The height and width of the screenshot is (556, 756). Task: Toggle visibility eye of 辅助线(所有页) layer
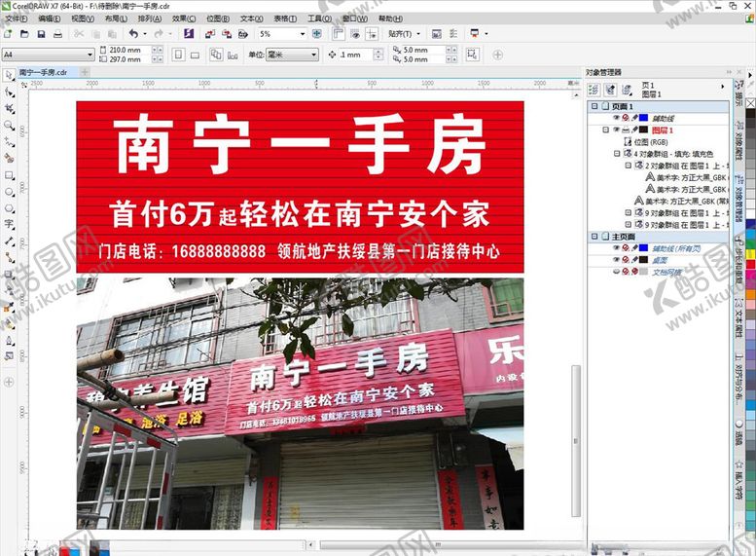(616, 248)
